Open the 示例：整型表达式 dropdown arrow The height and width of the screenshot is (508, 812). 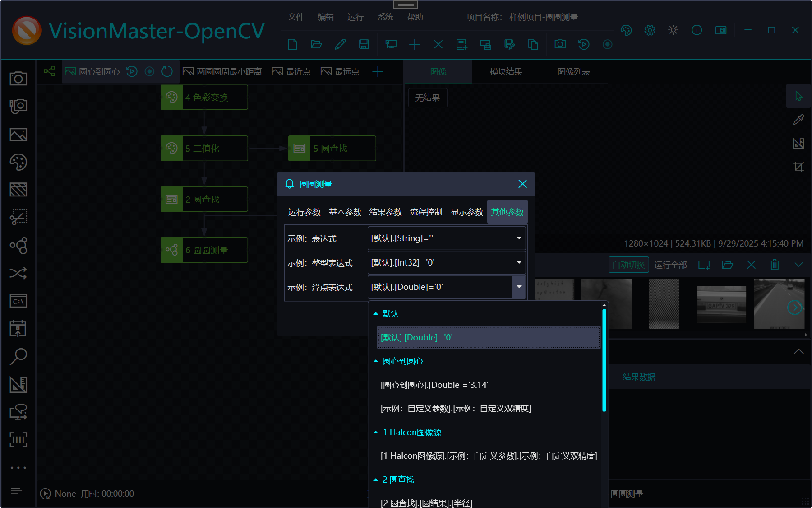pyautogui.click(x=519, y=262)
